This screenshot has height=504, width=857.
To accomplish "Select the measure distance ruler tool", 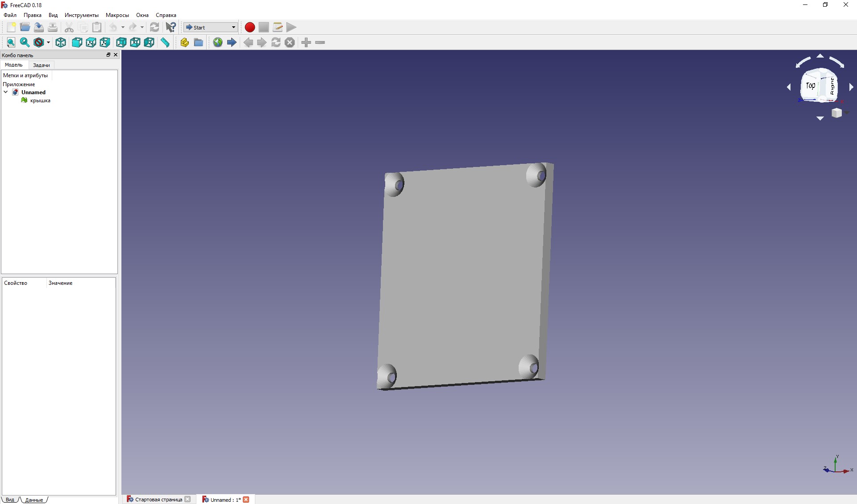I will click(x=165, y=42).
